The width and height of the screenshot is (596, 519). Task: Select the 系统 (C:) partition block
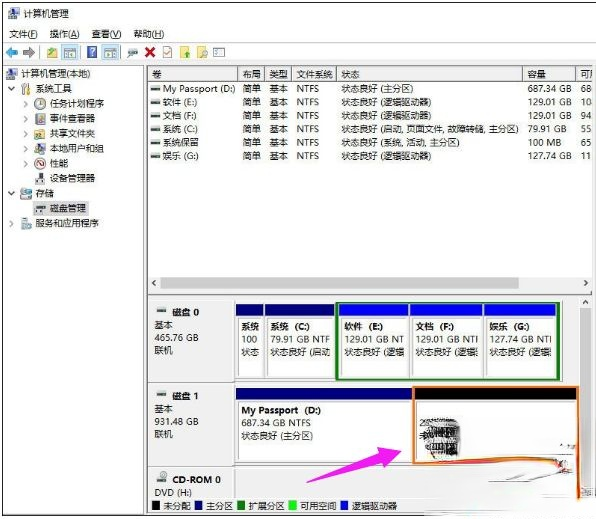[300, 340]
